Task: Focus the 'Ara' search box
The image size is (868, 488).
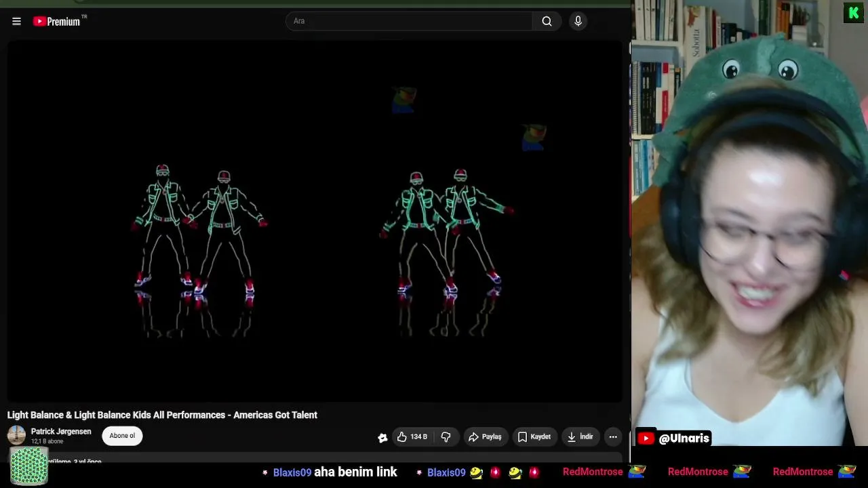Action: click(409, 21)
